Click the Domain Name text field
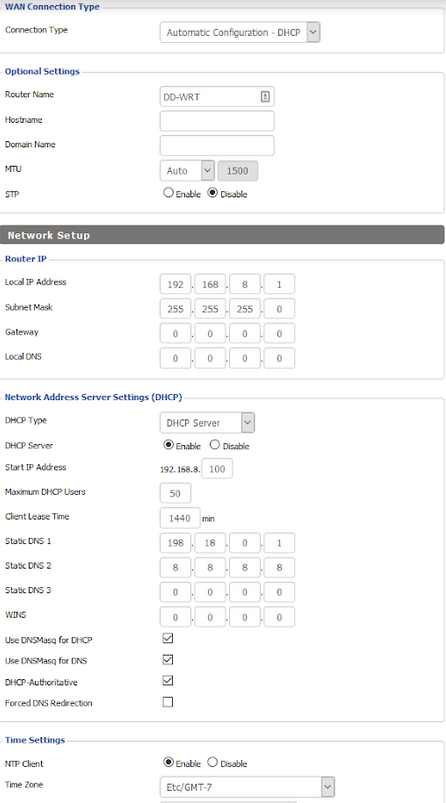 tap(217, 145)
